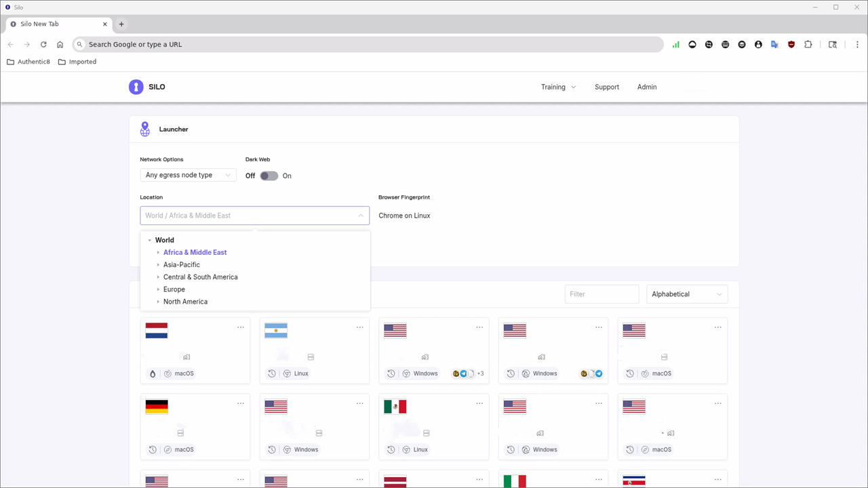Open the Imported bookmarks folder
Screen dimensions: 868x488
pyautogui.click(x=77, y=62)
